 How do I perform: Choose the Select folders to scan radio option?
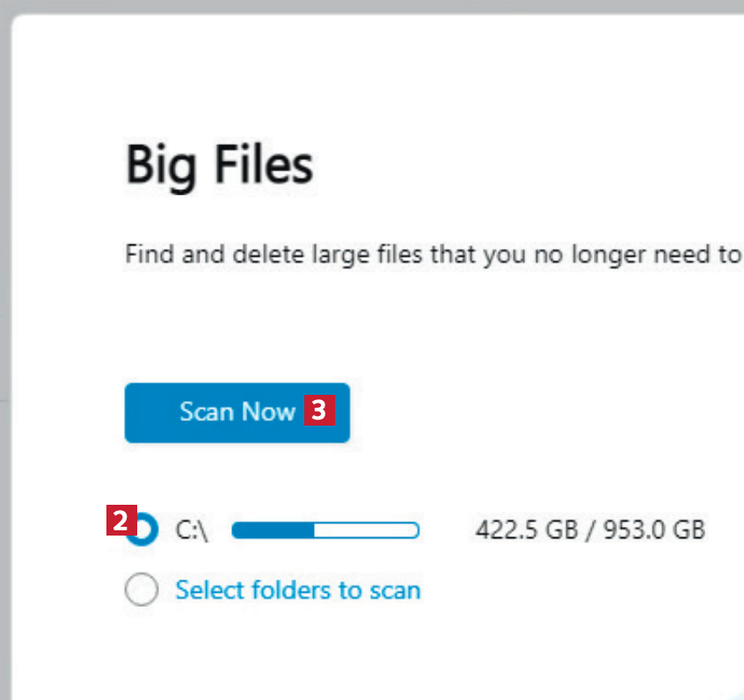[x=142, y=590]
